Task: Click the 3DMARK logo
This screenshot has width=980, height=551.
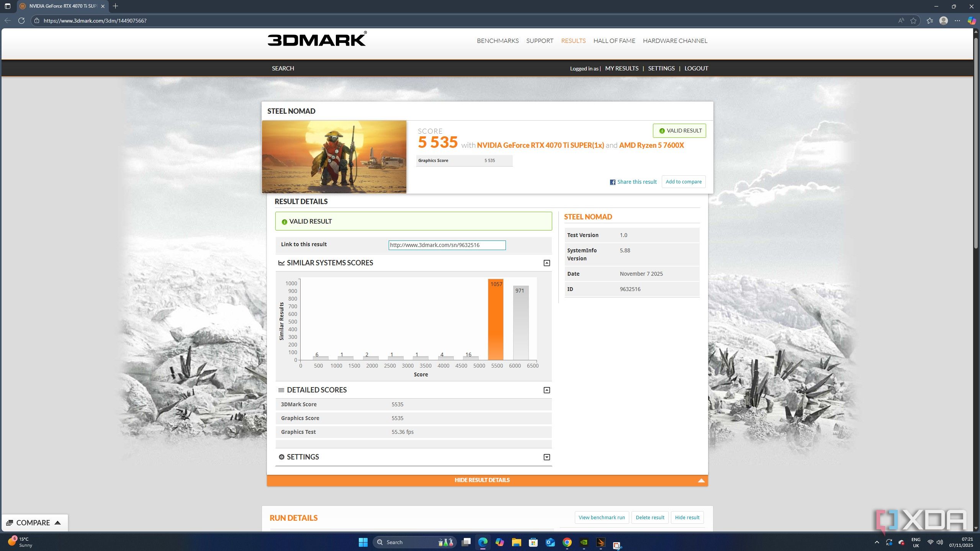Action: pos(317,39)
